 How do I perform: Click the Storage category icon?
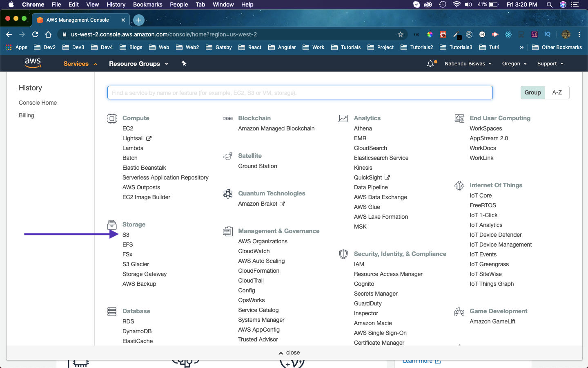pos(112,224)
